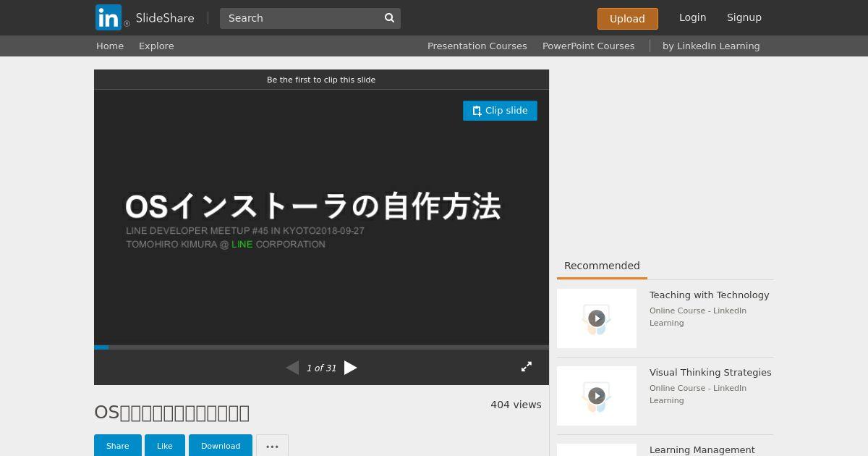Click 'Be the first to clip this slide'

click(321, 80)
